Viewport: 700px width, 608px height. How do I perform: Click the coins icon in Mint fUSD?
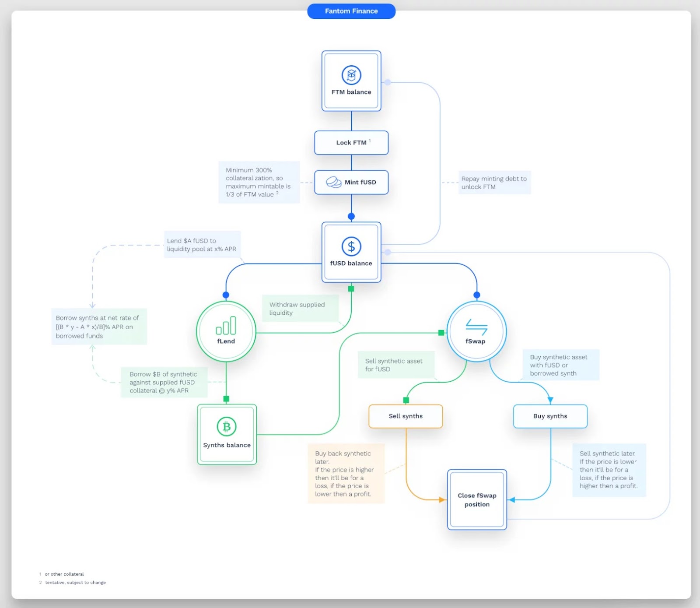pyautogui.click(x=334, y=182)
